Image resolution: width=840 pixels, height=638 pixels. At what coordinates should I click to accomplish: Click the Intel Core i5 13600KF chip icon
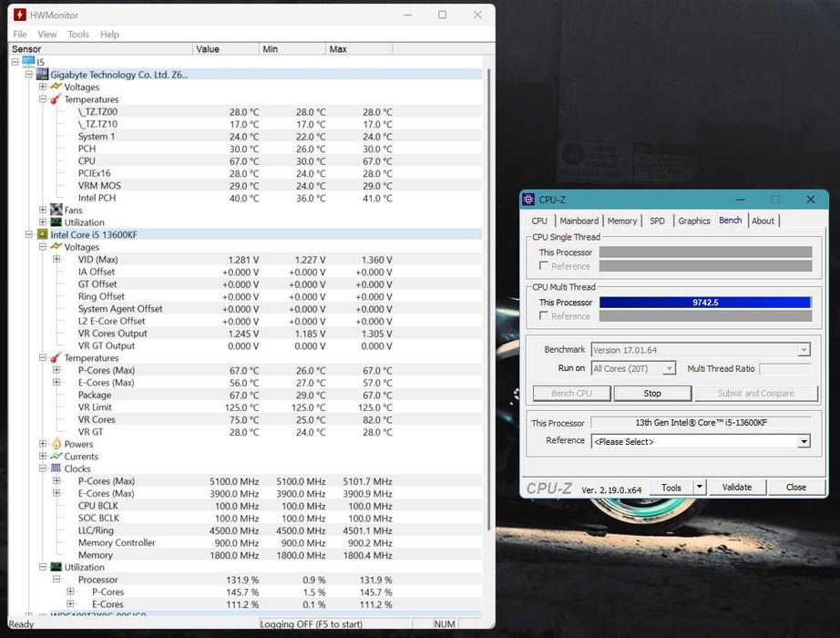click(42, 234)
